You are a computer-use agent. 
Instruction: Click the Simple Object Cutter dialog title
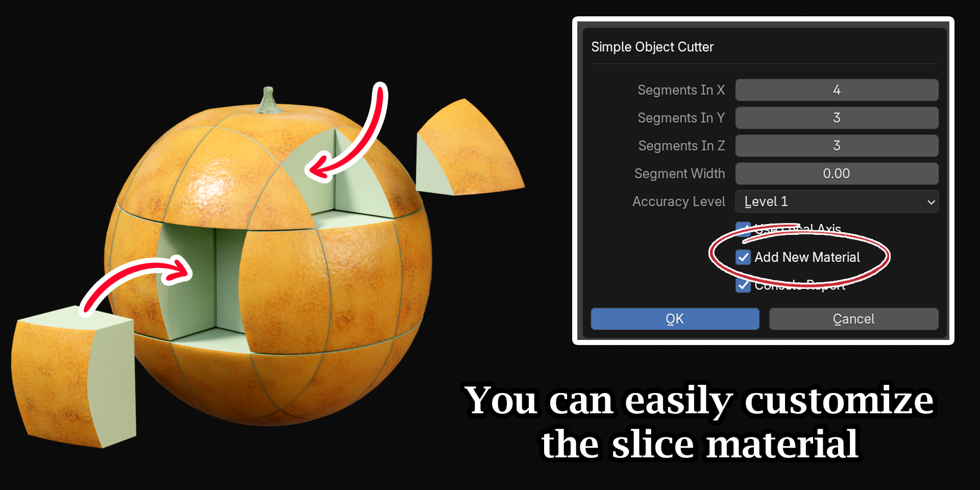tap(652, 47)
